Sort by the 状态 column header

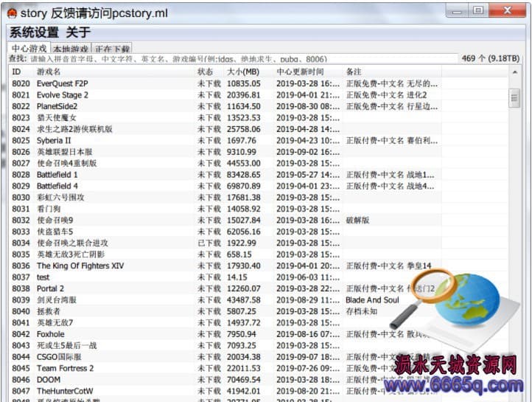(209, 72)
